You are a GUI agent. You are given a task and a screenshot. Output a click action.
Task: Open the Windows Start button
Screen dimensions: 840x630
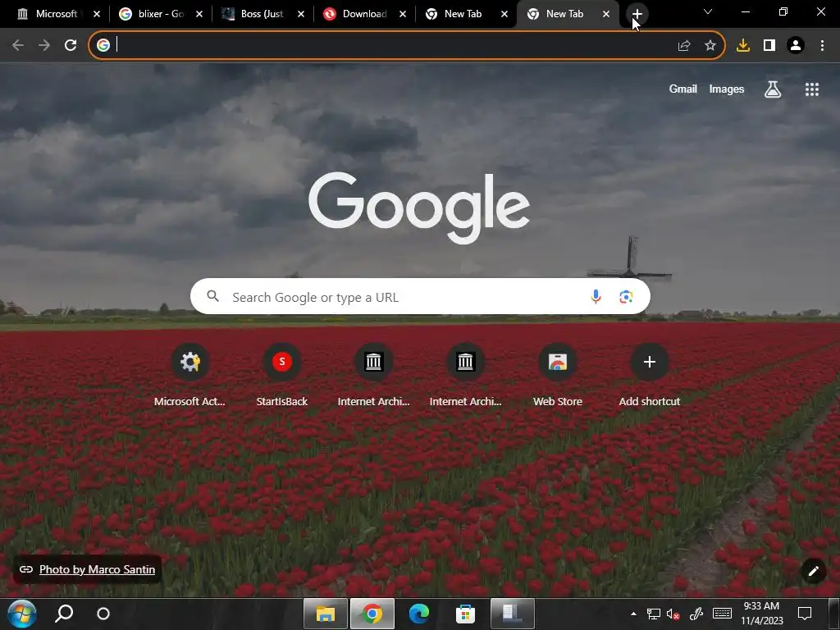[22, 614]
